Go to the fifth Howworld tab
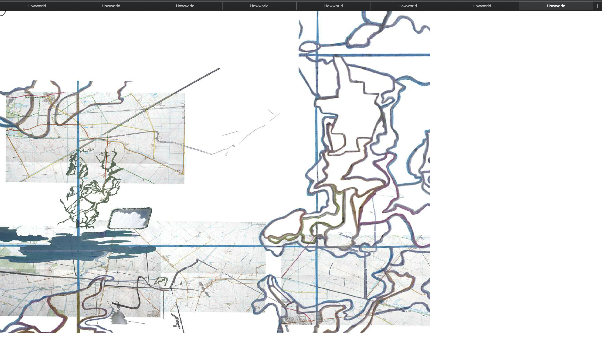The image size is (602, 364). [x=333, y=6]
